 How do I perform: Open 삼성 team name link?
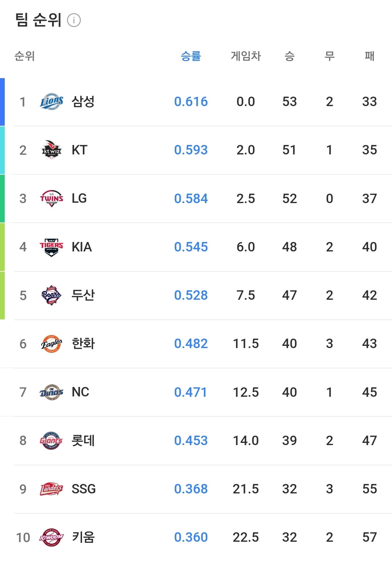(x=83, y=101)
